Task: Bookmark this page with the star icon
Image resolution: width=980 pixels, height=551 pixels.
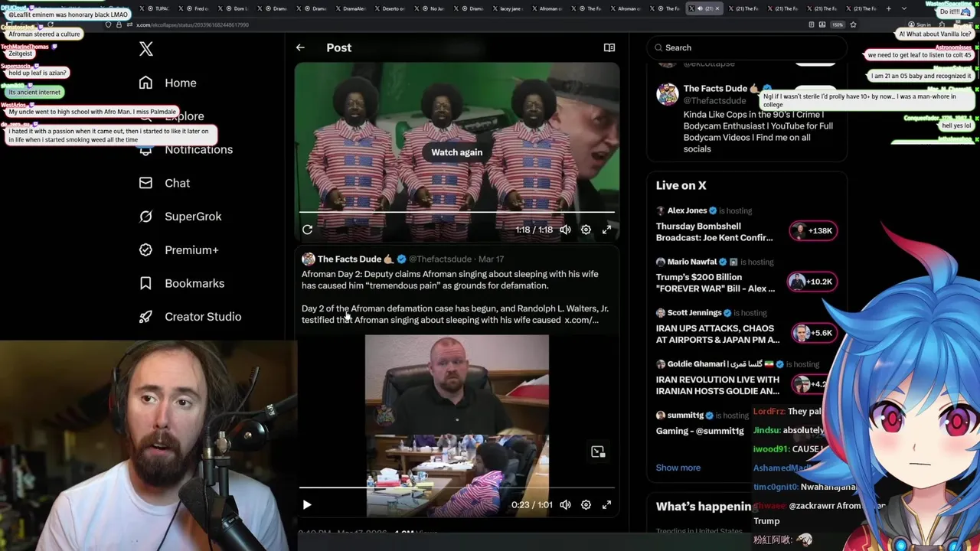Action: [853, 24]
